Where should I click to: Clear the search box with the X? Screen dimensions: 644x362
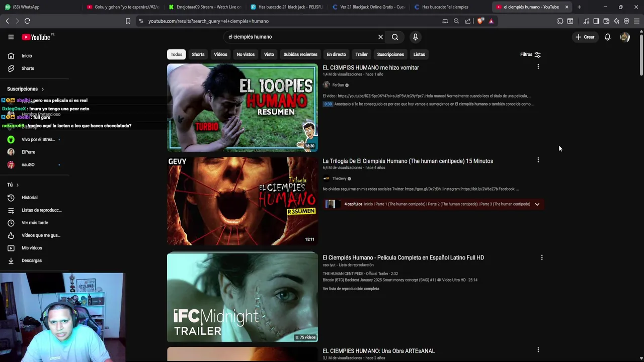coord(380,37)
